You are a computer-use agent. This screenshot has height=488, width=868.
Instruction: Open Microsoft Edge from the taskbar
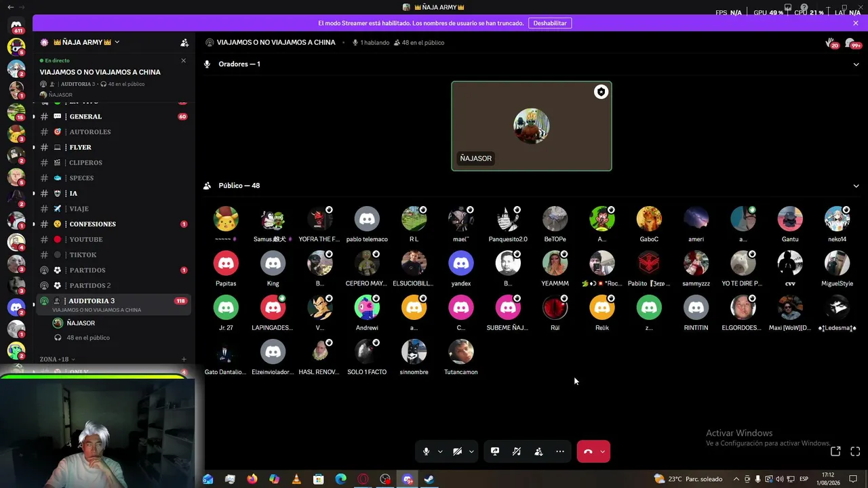point(340,479)
